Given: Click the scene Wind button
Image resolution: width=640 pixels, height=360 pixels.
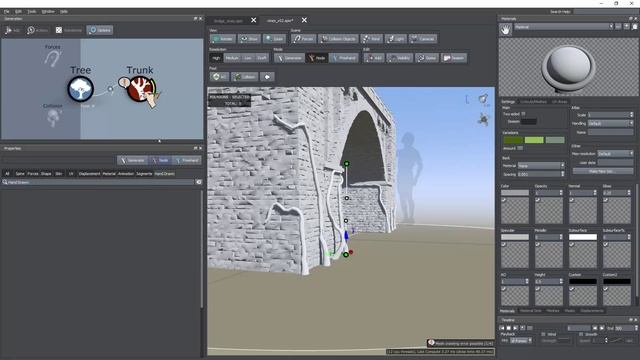Looking at the screenshot, I should click(371, 39).
